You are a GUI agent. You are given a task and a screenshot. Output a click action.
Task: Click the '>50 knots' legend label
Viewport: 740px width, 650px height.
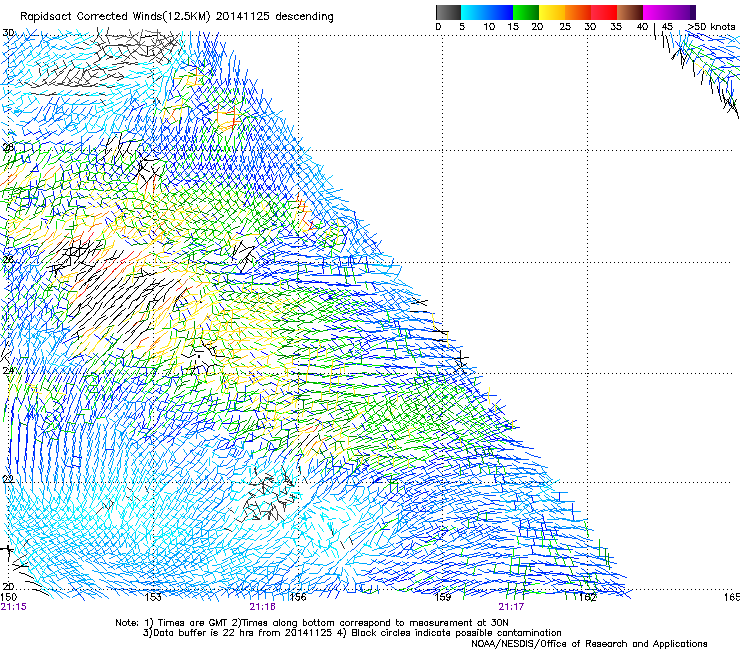711,26
